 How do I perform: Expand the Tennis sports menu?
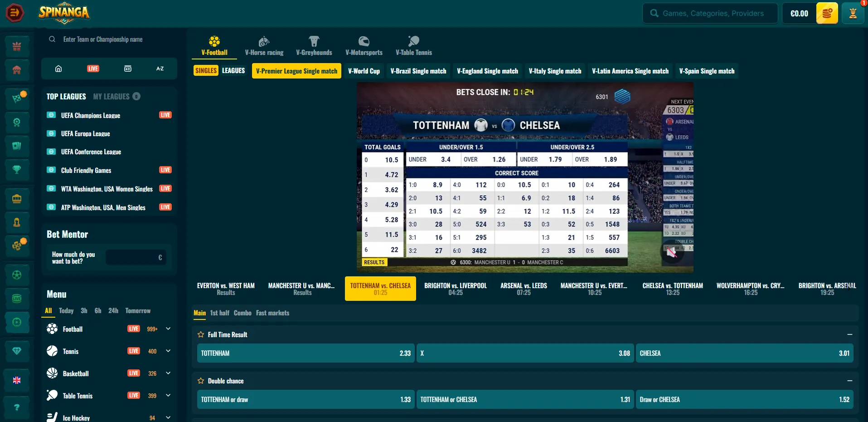(168, 351)
